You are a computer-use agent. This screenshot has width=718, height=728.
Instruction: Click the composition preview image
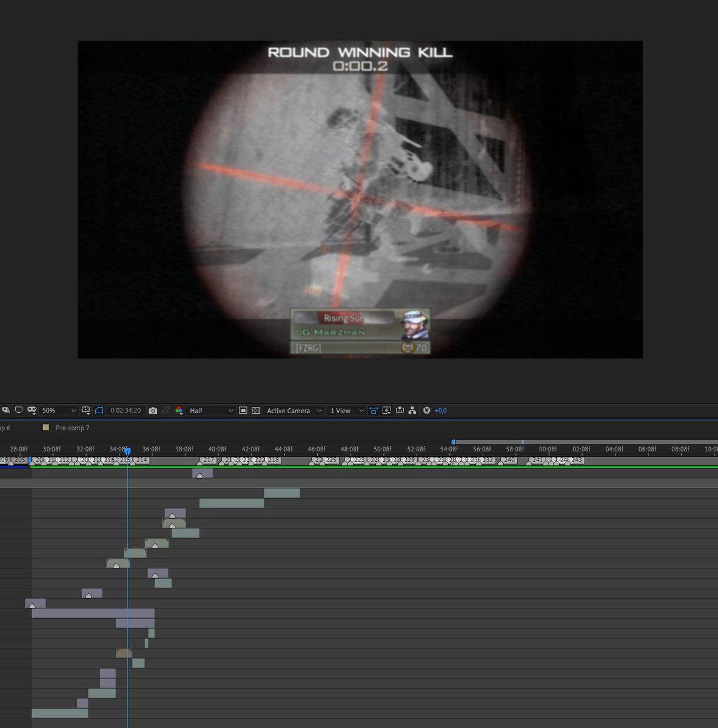pos(360,200)
